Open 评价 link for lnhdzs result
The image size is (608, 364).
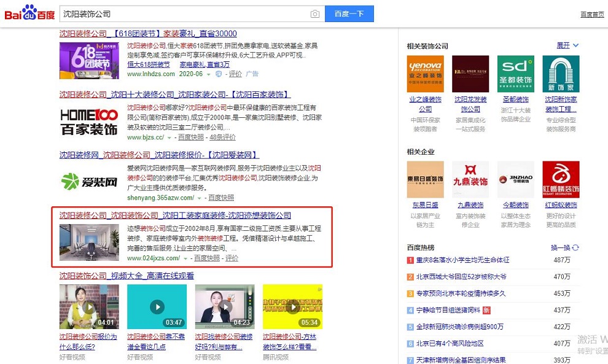coord(235,74)
